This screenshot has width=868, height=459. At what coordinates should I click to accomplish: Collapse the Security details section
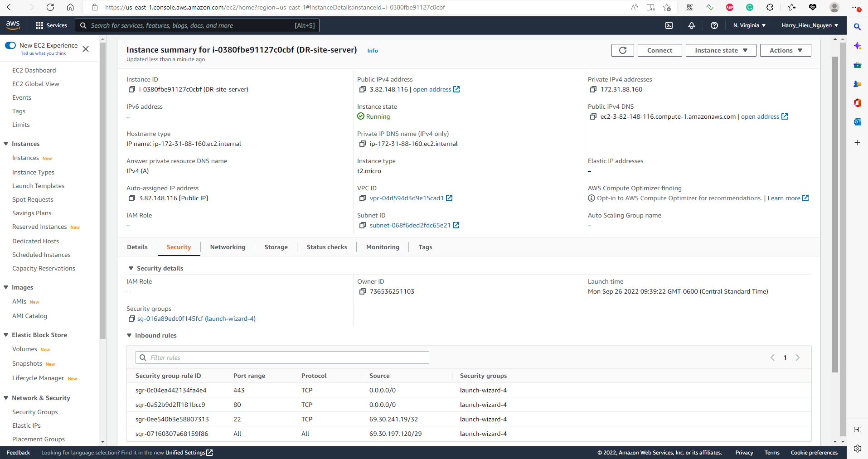131,268
